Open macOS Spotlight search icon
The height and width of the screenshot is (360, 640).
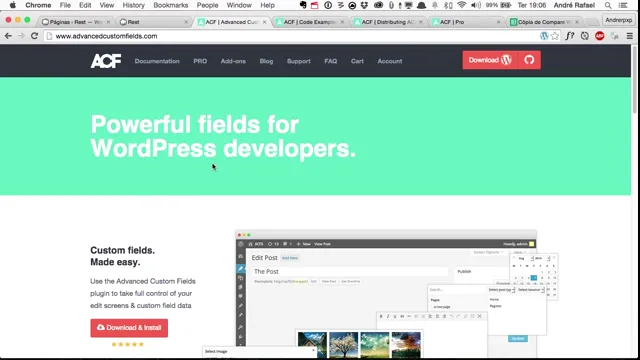(608, 5)
